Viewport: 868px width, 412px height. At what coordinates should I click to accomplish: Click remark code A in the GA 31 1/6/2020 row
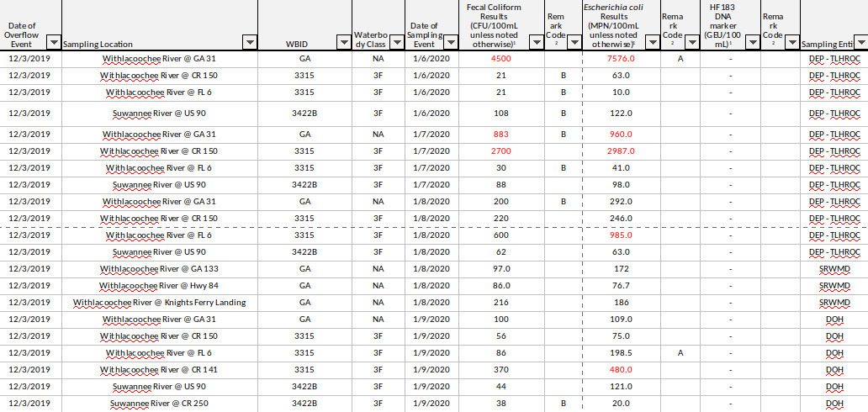tap(680, 59)
